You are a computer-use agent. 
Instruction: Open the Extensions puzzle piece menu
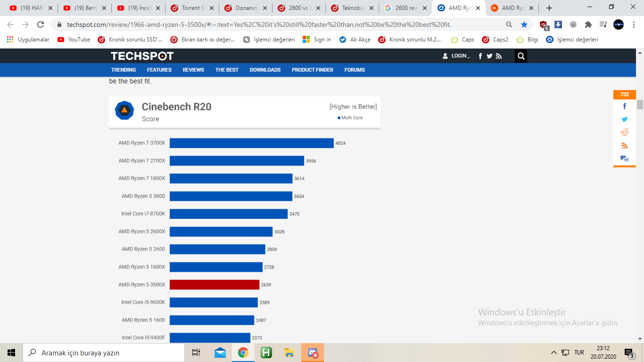[588, 25]
